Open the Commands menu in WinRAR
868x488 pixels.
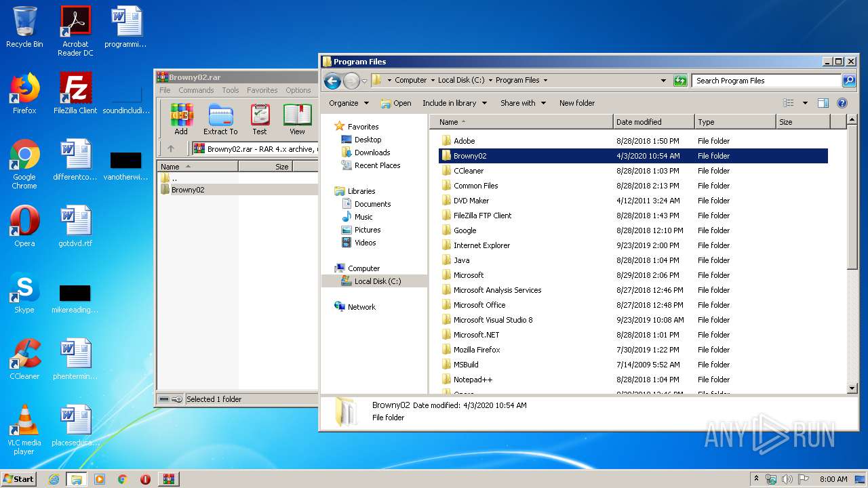click(x=196, y=90)
